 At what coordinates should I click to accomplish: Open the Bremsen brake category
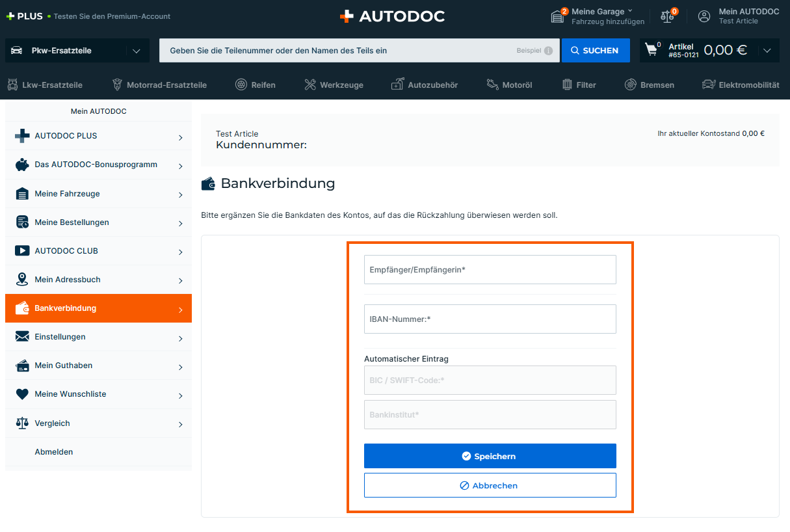(x=649, y=85)
